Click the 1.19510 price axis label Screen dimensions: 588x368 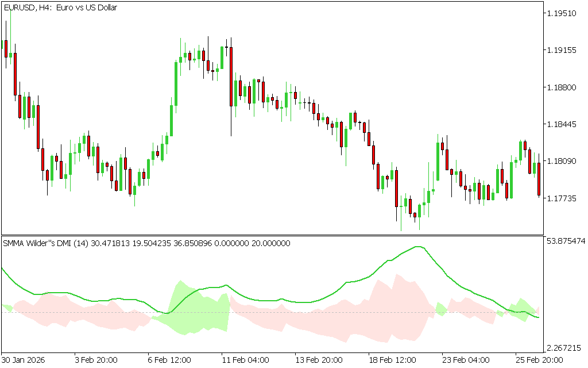pyautogui.click(x=563, y=13)
